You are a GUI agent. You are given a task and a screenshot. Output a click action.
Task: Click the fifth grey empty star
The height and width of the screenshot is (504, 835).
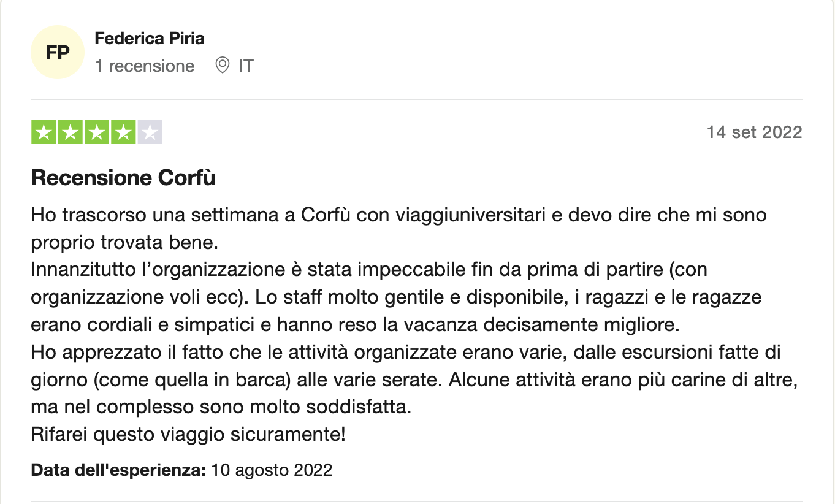pyautogui.click(x=150, y=132)
